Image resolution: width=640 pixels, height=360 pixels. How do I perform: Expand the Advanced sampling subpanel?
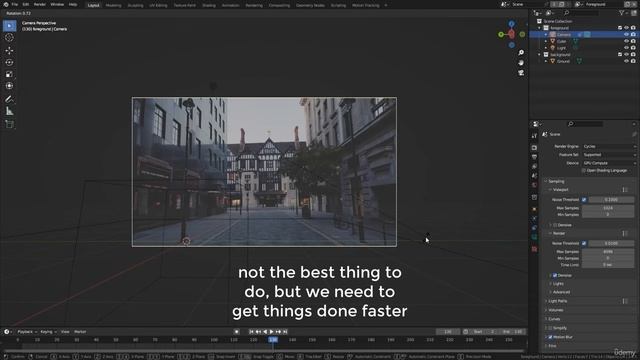pos(561,292)
